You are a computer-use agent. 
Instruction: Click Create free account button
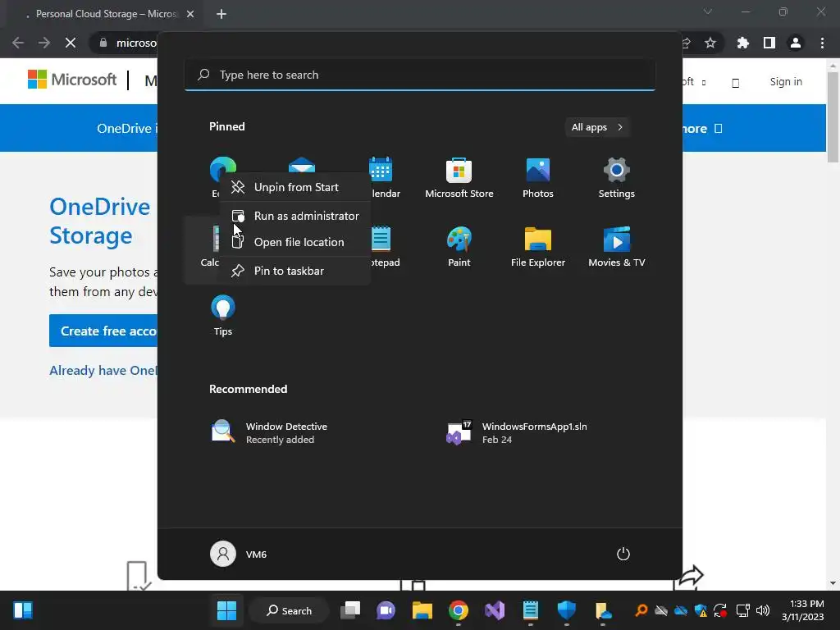coord(103,331)
